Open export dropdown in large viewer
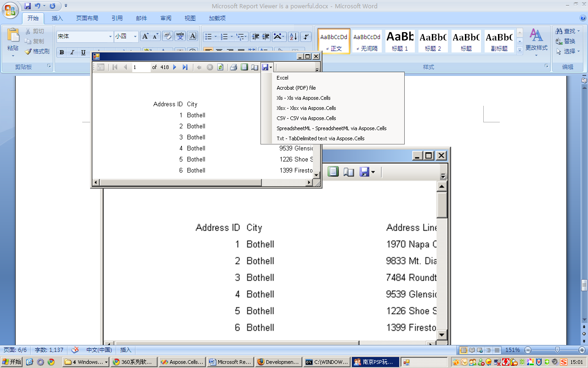Image resolution: width=588 pixels, height=368 pixels. [373, 172]
